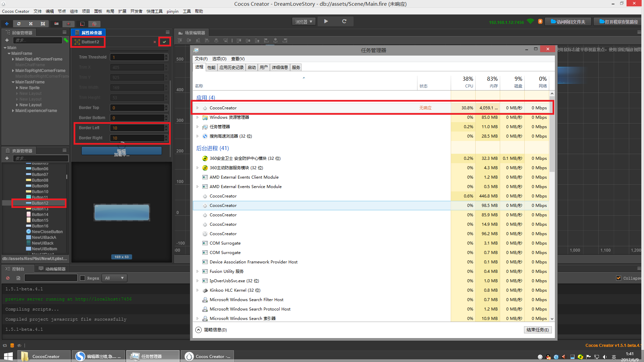Toggle the Collapse checkbox in console
Screen dimensions: 644x362
coord(618,278)
